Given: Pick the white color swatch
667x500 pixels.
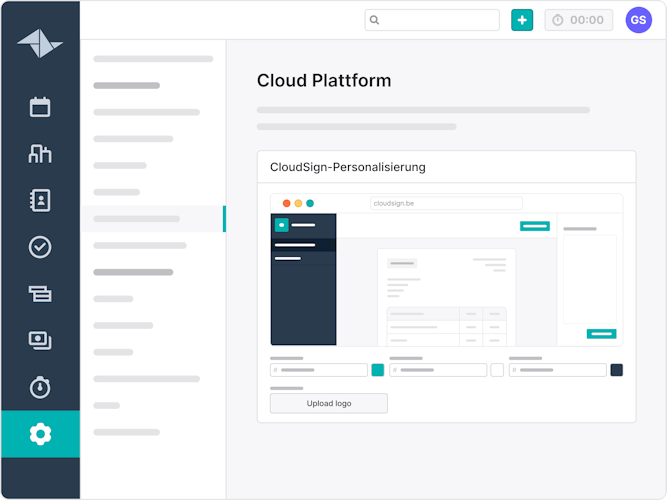Looking at the screenshot, I should coord(497,370).
